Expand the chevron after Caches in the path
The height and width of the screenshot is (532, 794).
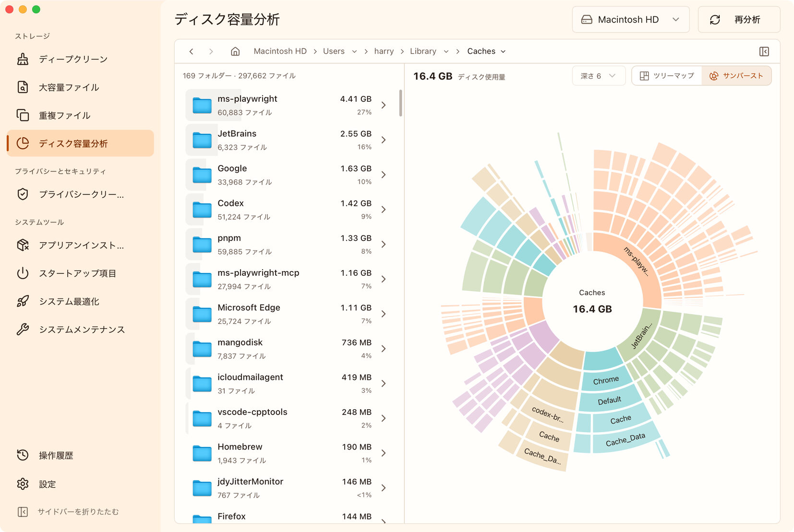click(503, 51)
